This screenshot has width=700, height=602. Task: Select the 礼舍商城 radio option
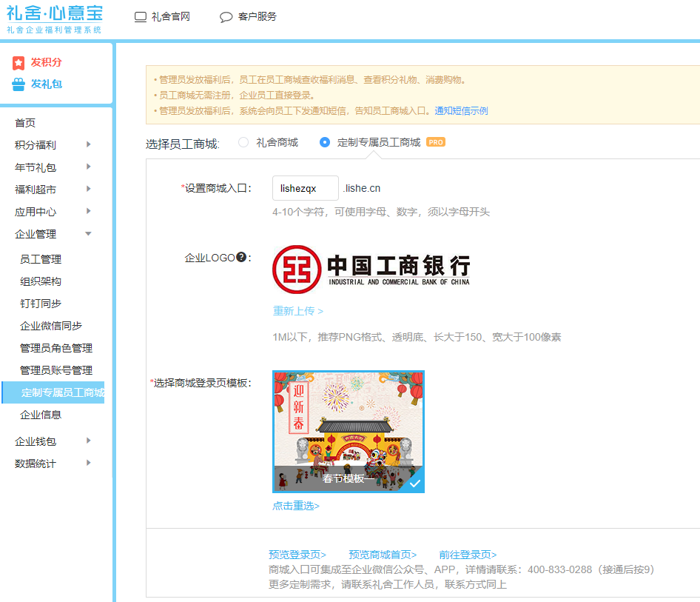[243, 142]
